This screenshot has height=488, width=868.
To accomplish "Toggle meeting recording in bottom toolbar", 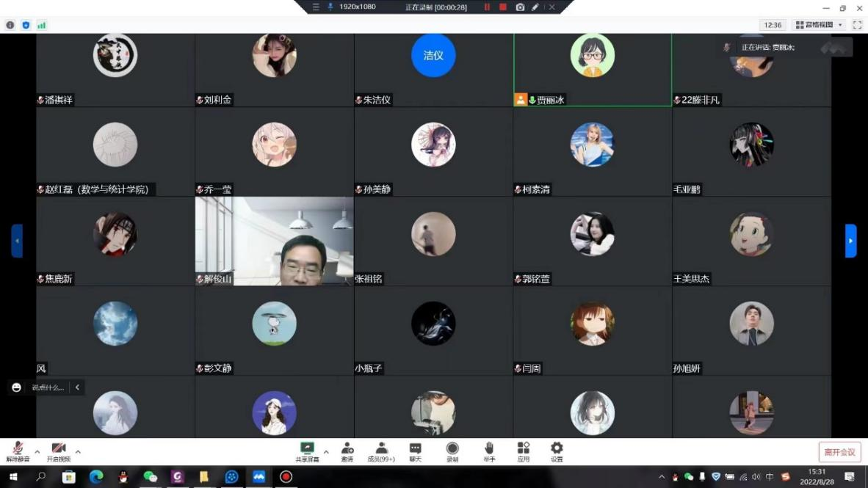I will click(452, 451).
